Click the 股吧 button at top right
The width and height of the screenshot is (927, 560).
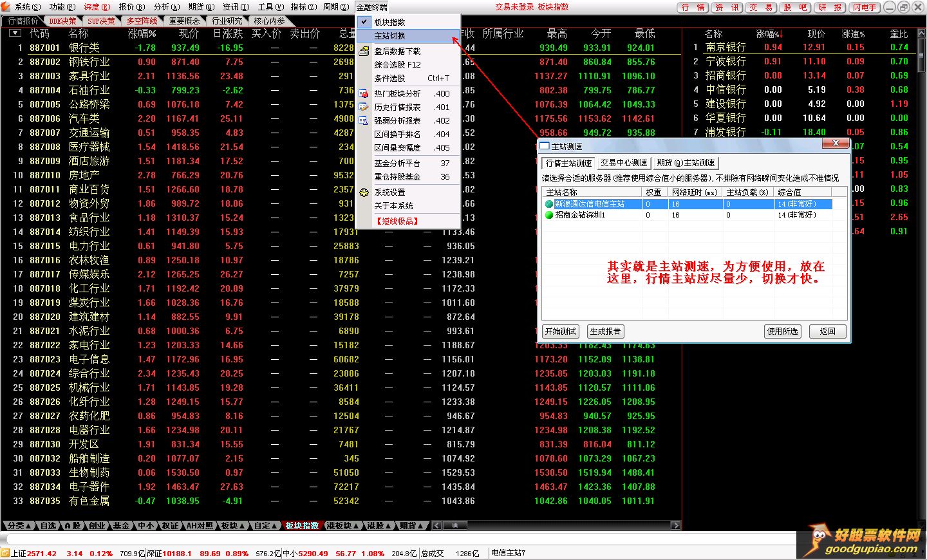click(796, 8)
